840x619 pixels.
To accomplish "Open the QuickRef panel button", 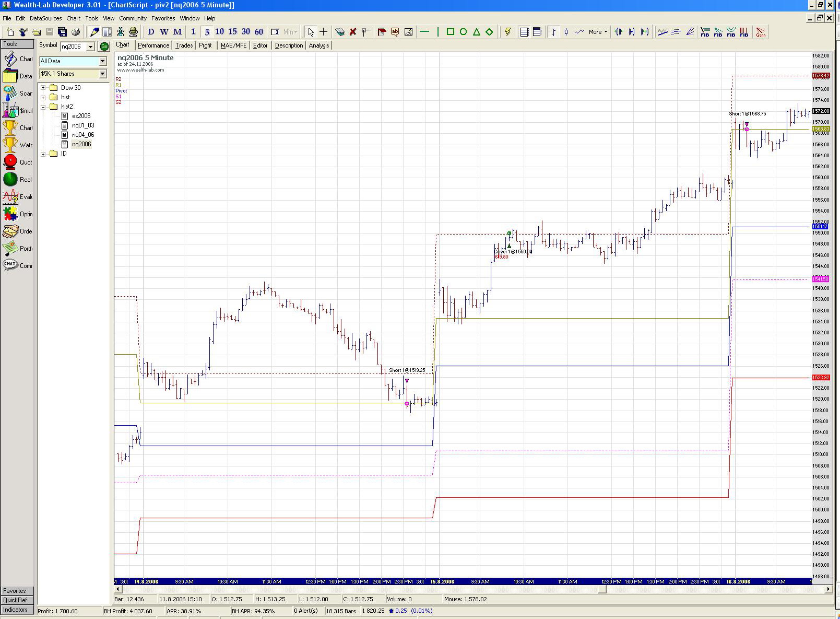I will (x=17, y=600).
